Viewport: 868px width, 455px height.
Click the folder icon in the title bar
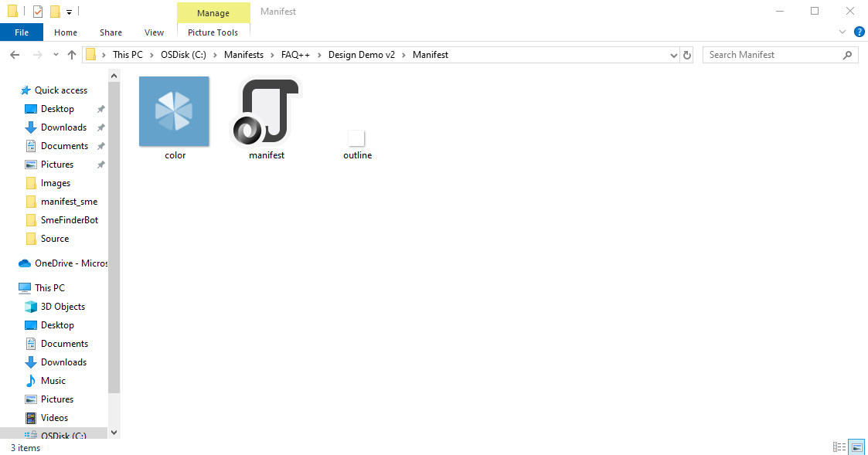click(12, 11)
